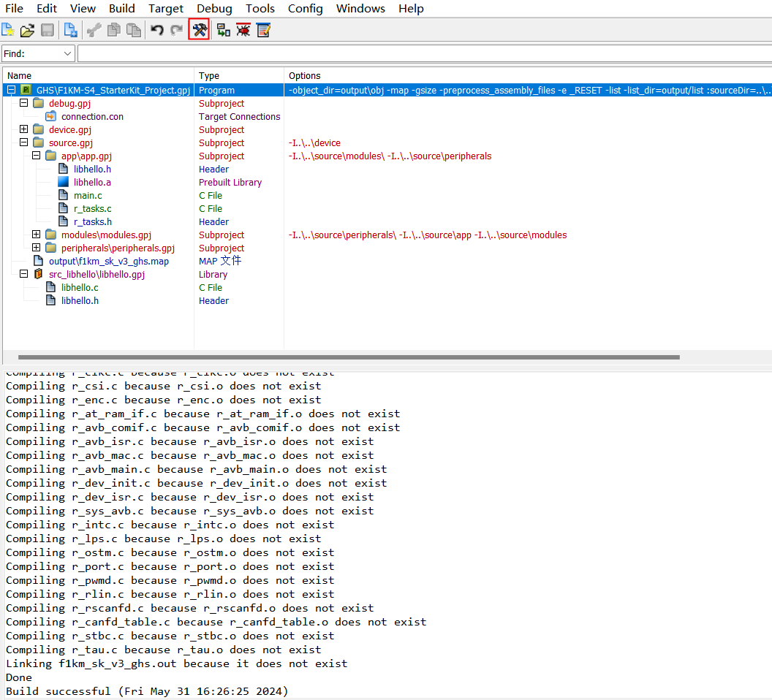
Task: Click the Build hammer icon in toolbar
Action: tap(199, 30)
